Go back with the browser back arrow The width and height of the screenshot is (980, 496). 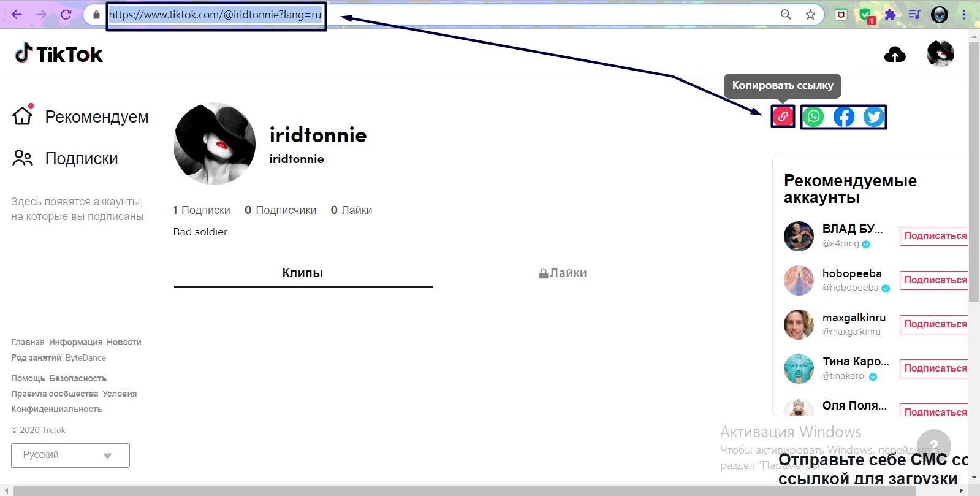click(x=17, y=14)
